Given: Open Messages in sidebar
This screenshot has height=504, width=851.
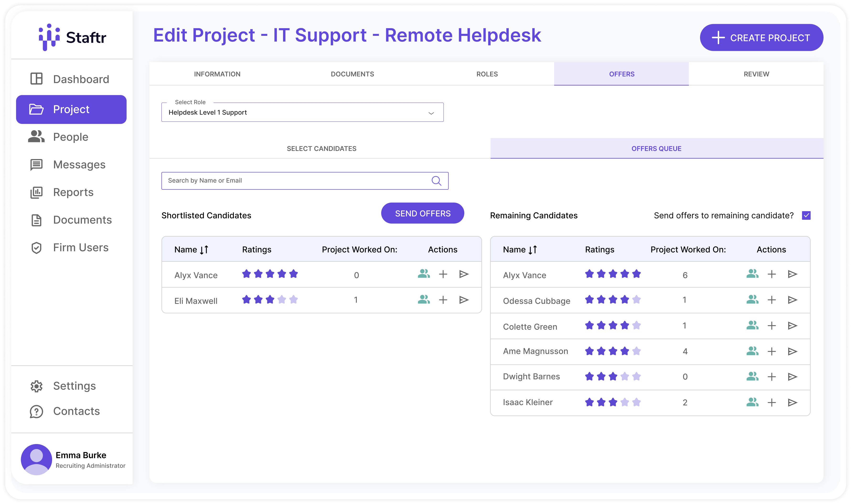Looking at the screenshot, I should pos(79,165).
